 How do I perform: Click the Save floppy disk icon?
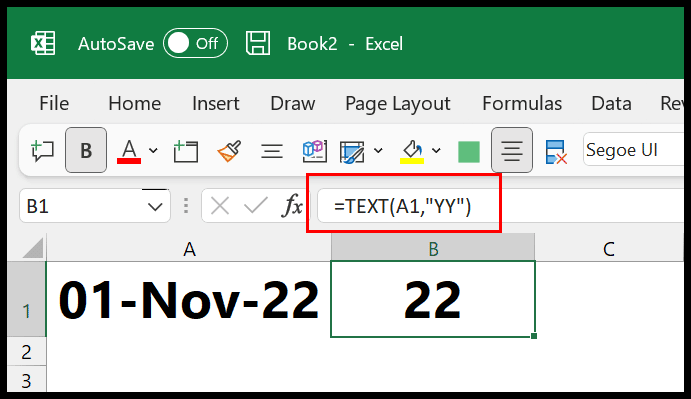258,43
